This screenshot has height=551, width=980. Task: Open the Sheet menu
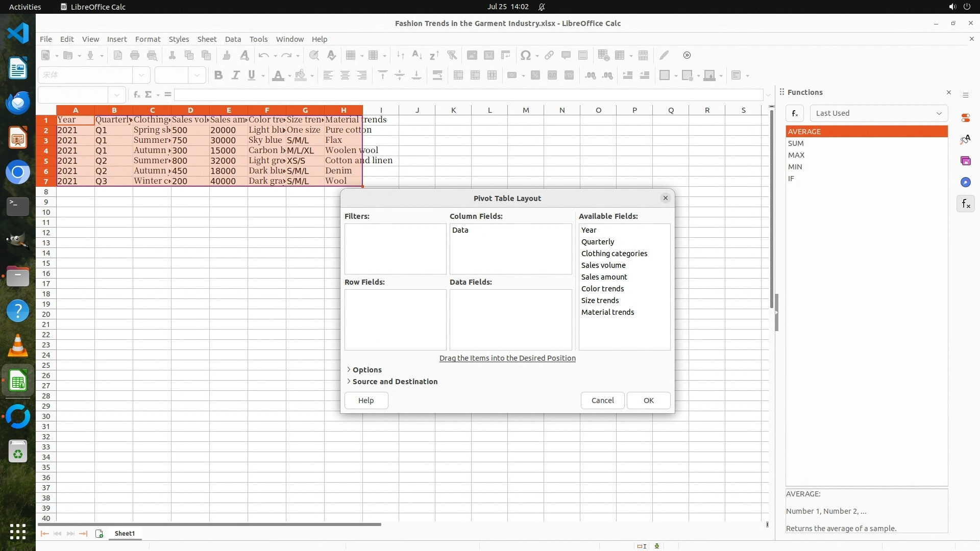coord(207,39)
